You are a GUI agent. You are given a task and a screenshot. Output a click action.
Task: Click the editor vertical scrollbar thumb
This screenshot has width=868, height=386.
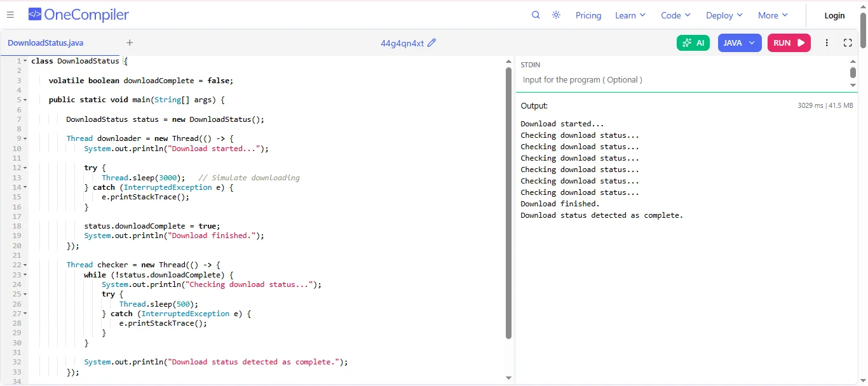[x=508, y=203]
